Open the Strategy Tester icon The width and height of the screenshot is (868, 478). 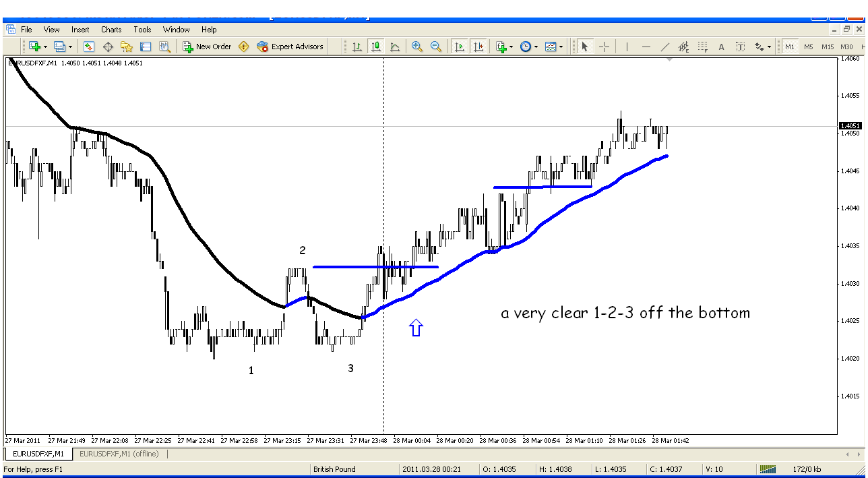pos(164,47)
